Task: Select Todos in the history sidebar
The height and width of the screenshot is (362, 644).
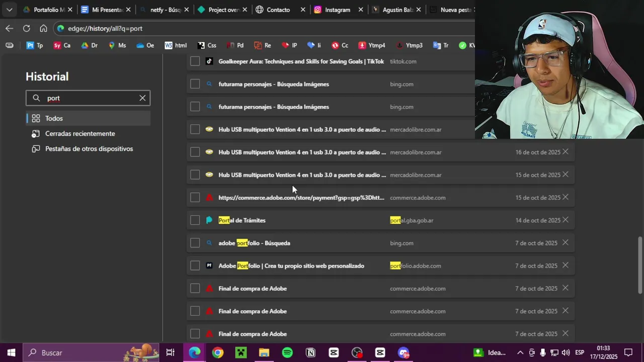Action: (88, 119)
